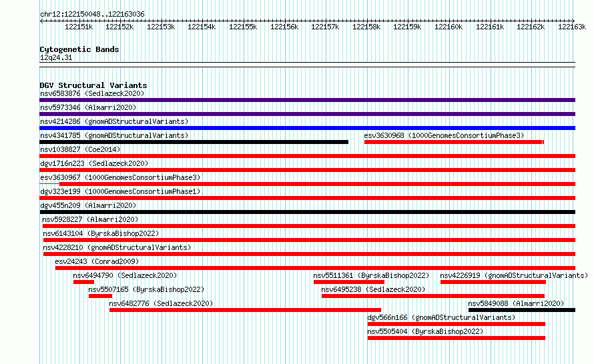Open nsv1038827 (Coe2014) variant label
The height and width of the screenshot is (364, 594).
80,149
